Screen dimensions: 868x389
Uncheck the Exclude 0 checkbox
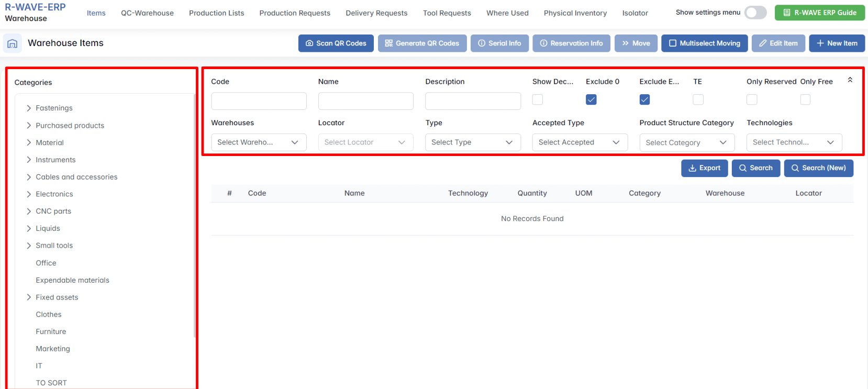591,99
